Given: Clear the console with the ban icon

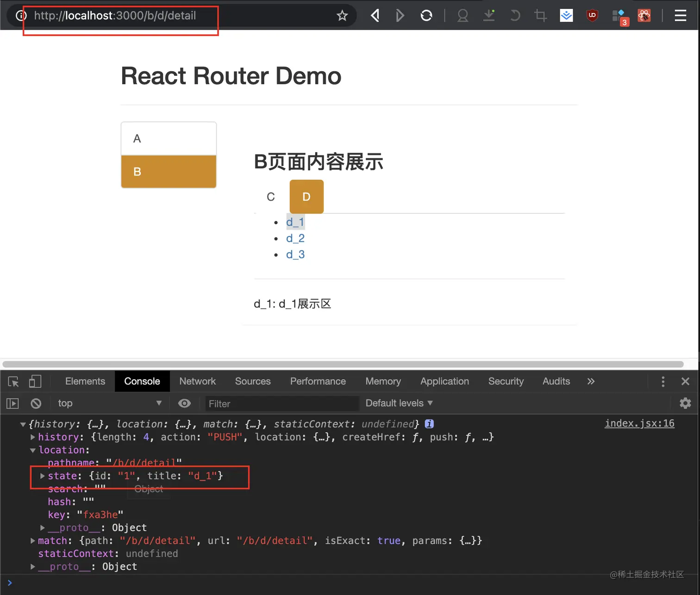Looking at the screenshot, I should [x=36, y=403].
